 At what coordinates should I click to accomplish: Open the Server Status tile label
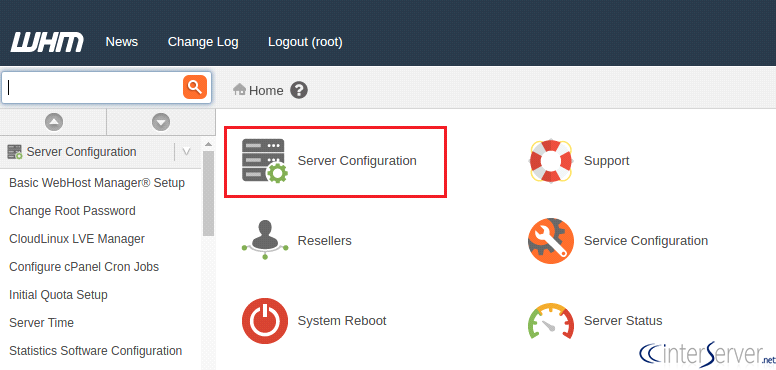(623, 321)
